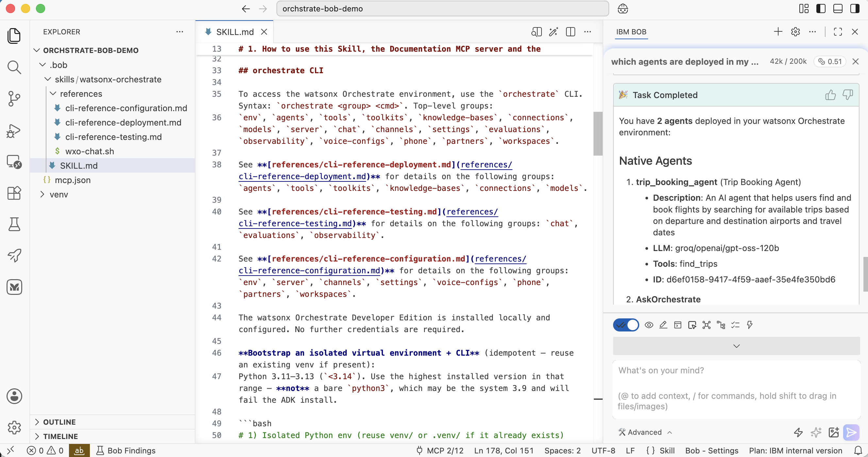Open the Extensions view
This screenshot has height=457, width=868.
click(x=14, y=193)
